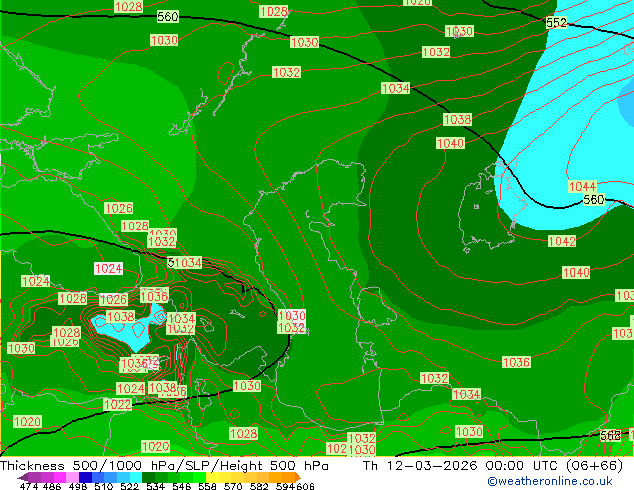The height and width of the screenshot is (490, 634).
Task: Click the 1022 isobar label
Action: (x=118, y=405)
